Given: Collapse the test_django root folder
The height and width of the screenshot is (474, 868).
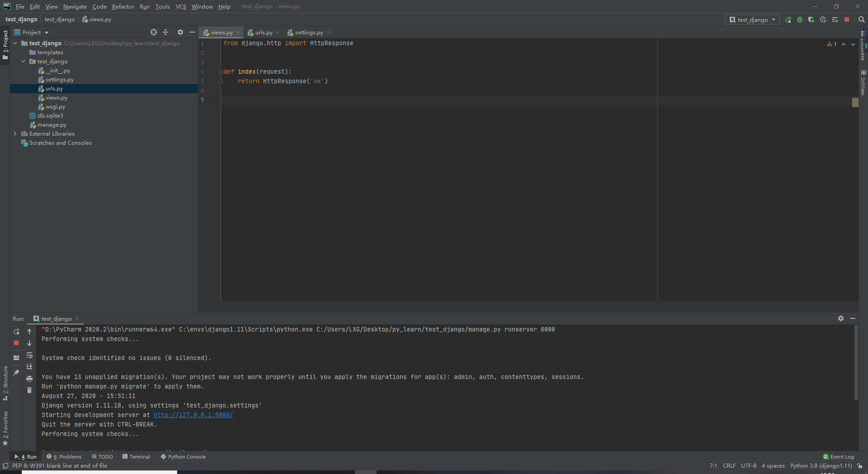Looking at the screenshot, I should coord(15,43).
